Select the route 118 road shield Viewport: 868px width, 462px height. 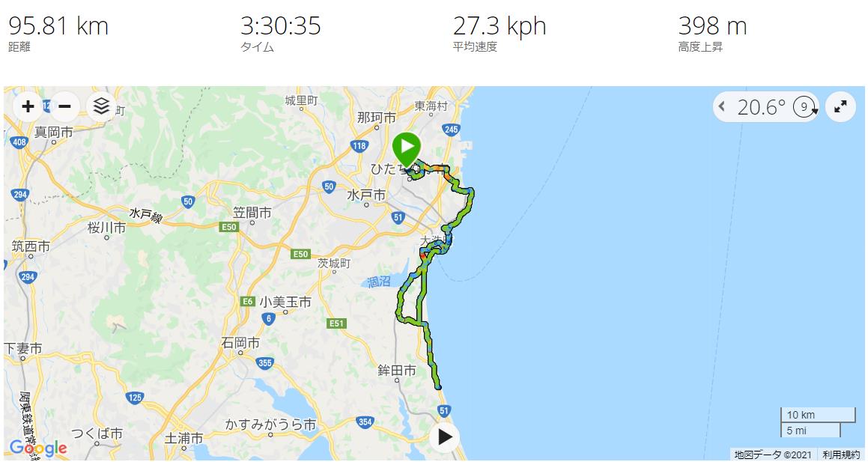click(x=359, y=146)
